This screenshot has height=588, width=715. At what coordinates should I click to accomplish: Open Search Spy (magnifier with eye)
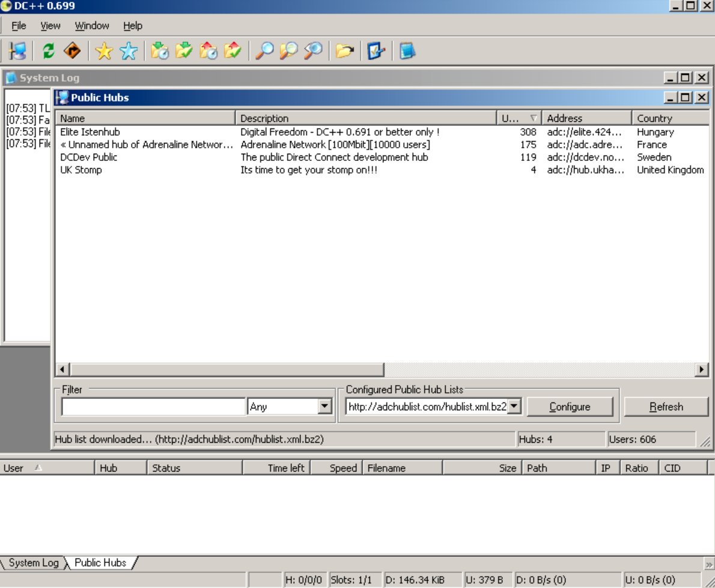[x=313, y=50]
